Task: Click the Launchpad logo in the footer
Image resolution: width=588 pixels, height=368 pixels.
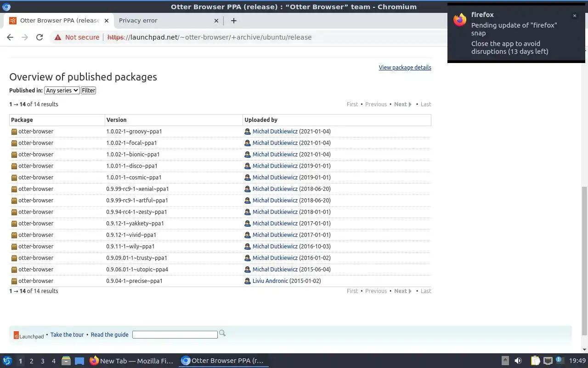Action: (x=28, y=336)
